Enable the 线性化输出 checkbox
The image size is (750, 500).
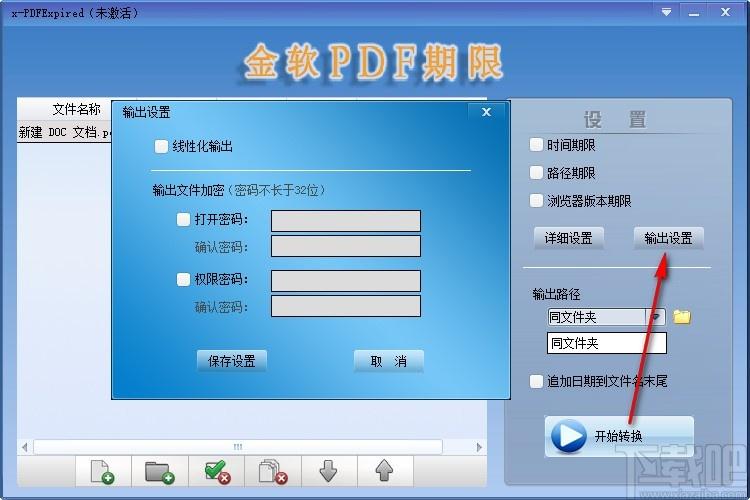161,146
